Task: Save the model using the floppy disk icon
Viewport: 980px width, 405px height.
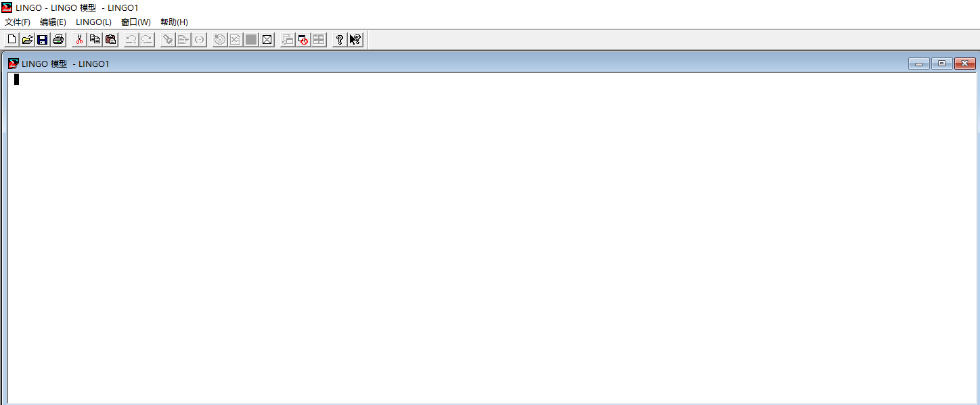Action: coord(43,40)
